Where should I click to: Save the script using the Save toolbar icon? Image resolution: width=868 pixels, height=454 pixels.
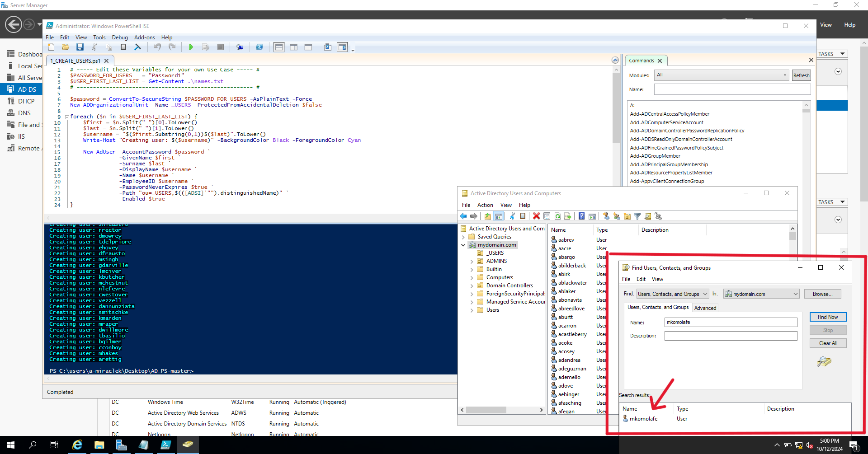(x=80, y=47)
